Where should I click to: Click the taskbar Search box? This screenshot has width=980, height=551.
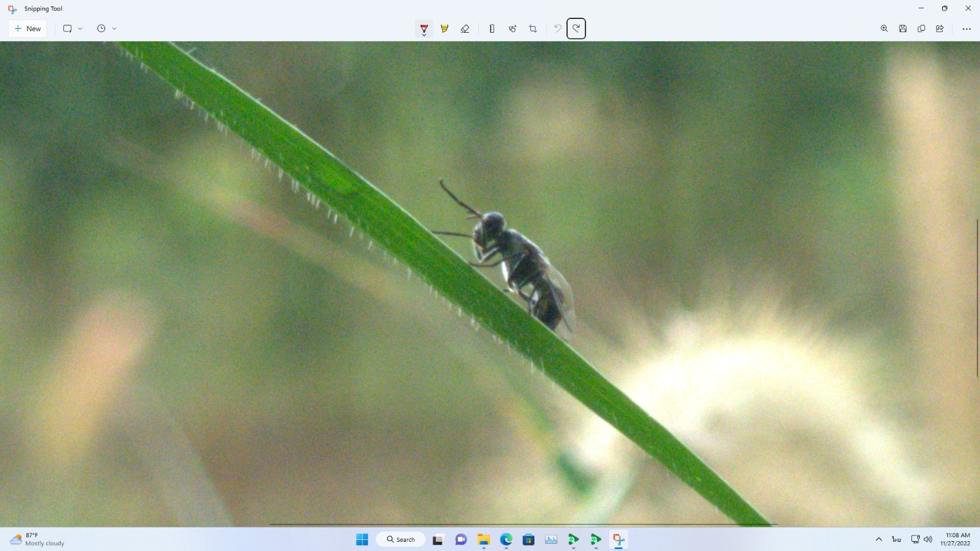tap(400, 539)
